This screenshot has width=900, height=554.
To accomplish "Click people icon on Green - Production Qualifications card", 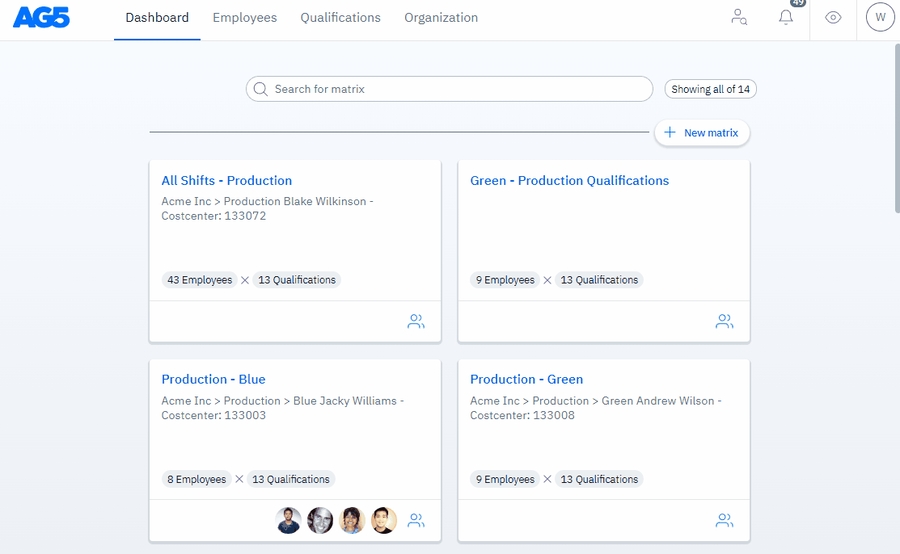I will tap(725, 321).
